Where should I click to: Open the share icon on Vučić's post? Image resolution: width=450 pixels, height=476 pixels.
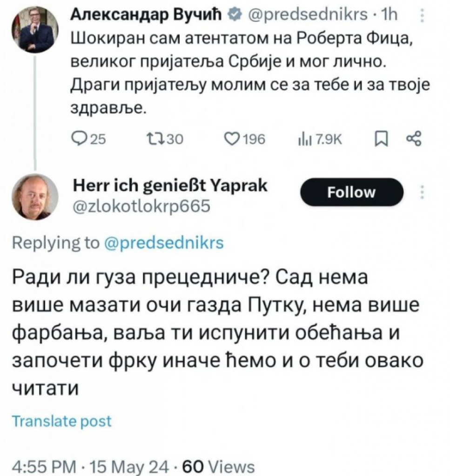[413, 138]
